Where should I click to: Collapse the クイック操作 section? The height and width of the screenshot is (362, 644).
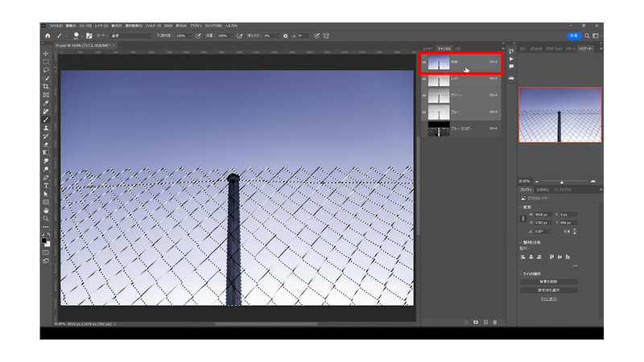(x=521, y=274)
